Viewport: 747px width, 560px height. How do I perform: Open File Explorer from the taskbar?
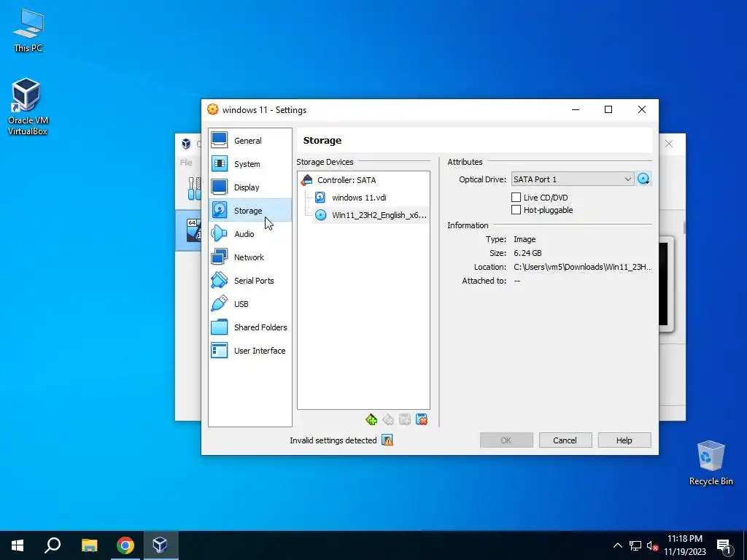coord(89,545)
